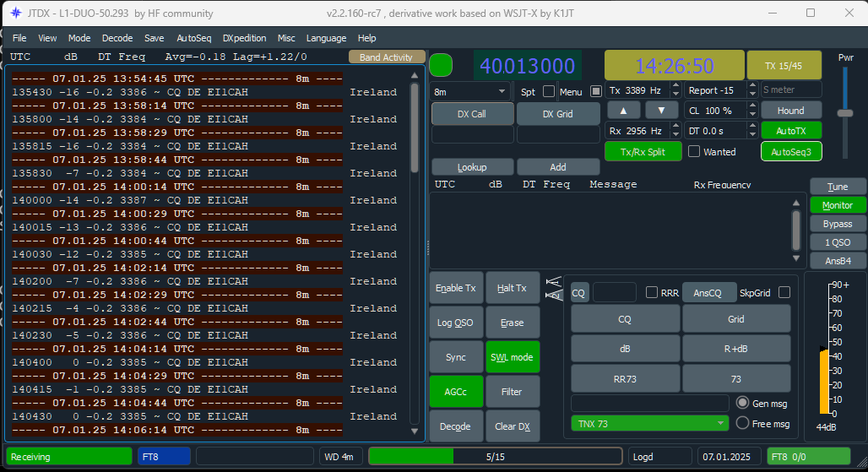Toggle the SkpGrid checkbox
Screen dimensions: 868x472
click(784, 292)
